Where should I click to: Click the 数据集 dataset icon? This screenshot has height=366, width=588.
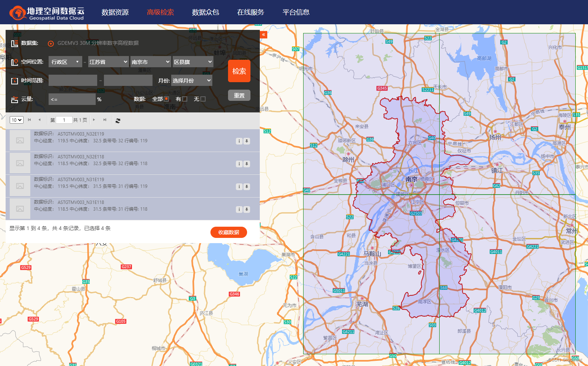point(15,43)
